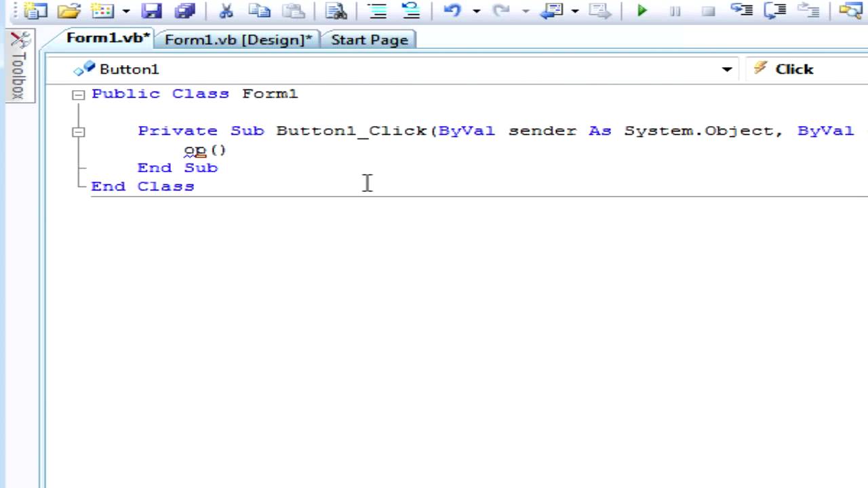Click 'Button1_Click' in the Sub declaration
The width and height of the screenshot is (868, 488).
click(x=351, y=131)
